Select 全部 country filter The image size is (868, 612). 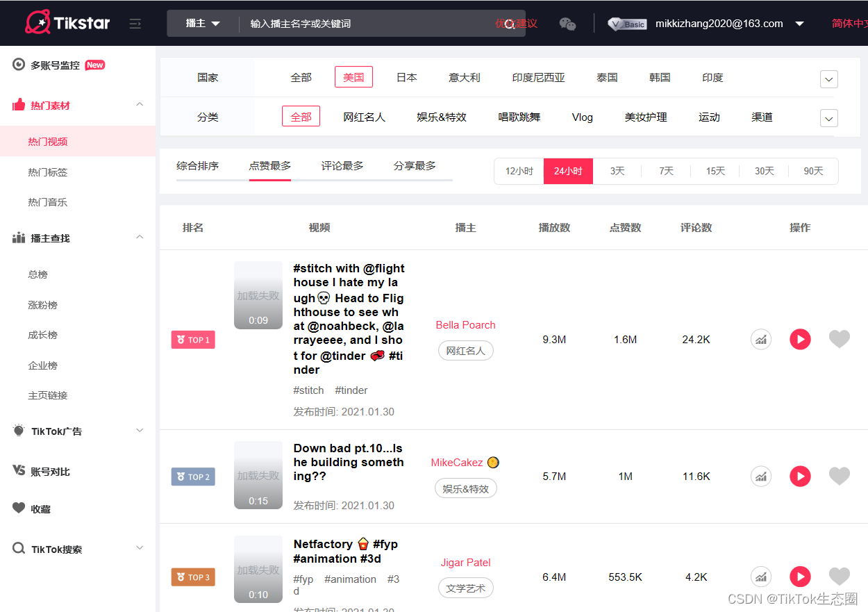click(x=301, y=77)
